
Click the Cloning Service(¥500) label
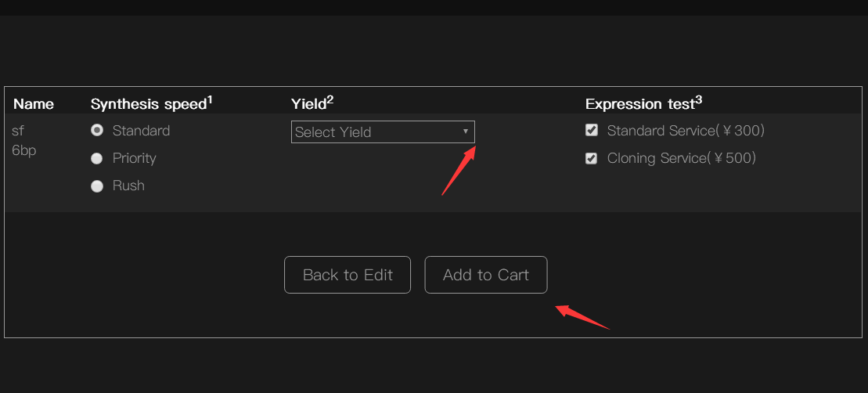click(x=682, y=158)
